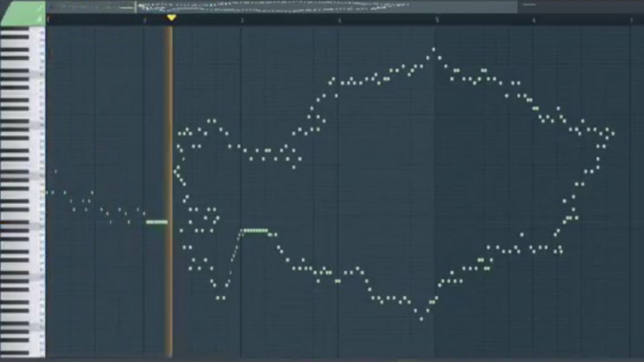The height and width of the screenshot is (362, 644).
Task: Jump to bar 6 on the timeline ruler
Action: click(x=535, y=19)
